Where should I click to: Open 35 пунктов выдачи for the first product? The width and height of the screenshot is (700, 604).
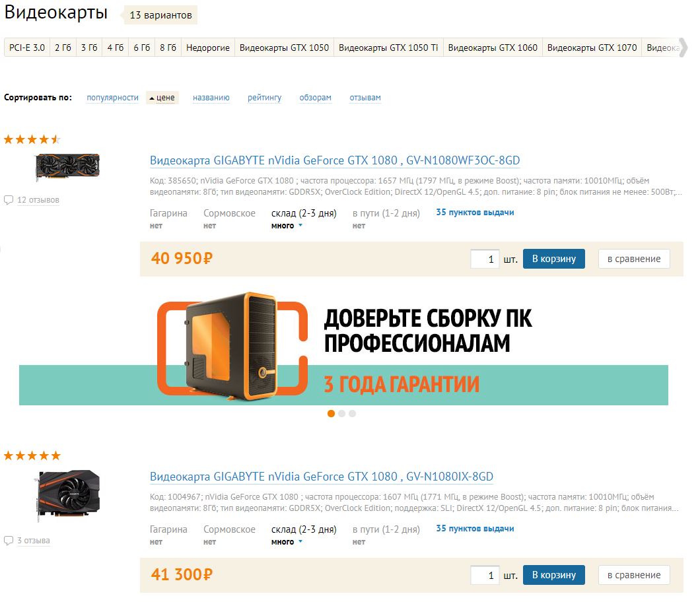click(x=475, y=213)
